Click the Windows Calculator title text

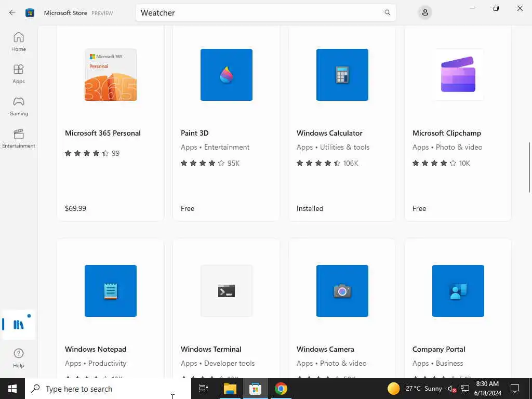click(x=329, y=133)
